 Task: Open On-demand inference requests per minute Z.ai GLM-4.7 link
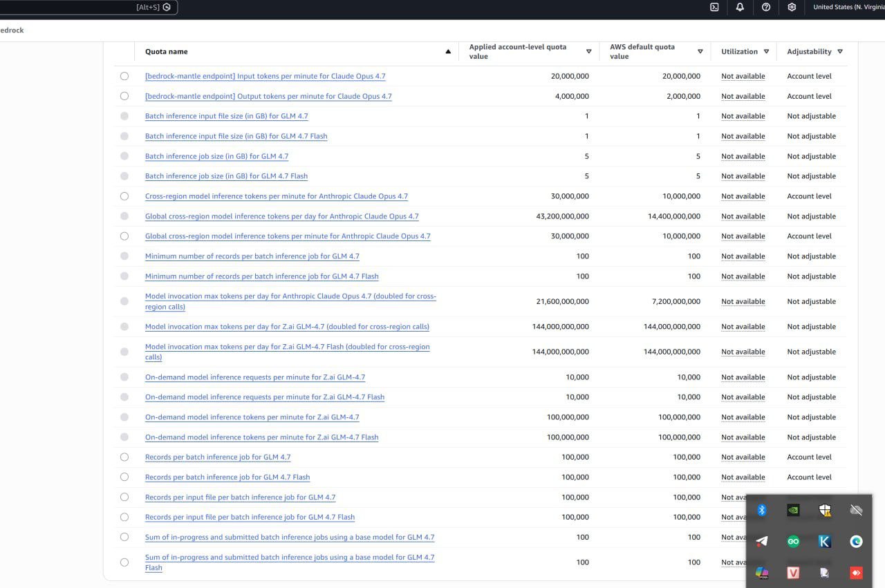click(255, 377)
